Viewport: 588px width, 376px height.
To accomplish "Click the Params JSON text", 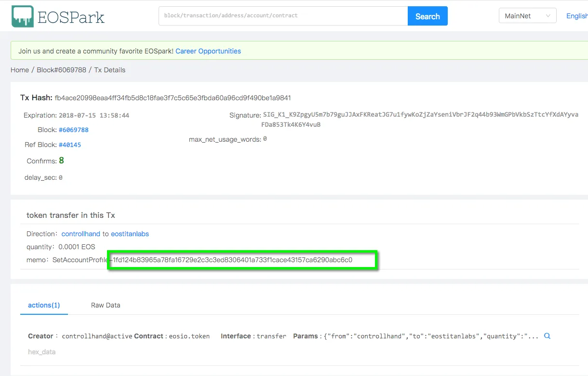I will (x=431, y=336).
